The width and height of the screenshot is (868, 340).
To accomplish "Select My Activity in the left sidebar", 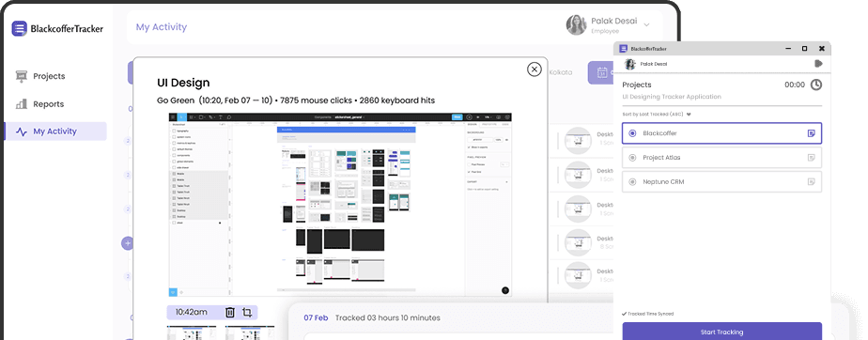I will (55, 131).
